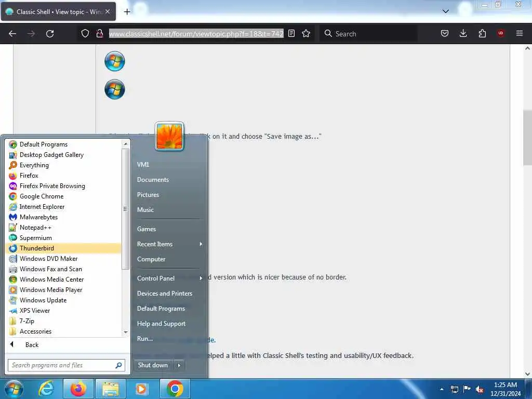Open Default Programs in the right pane
The image size is (532, 399).
[x=161, y=309]
